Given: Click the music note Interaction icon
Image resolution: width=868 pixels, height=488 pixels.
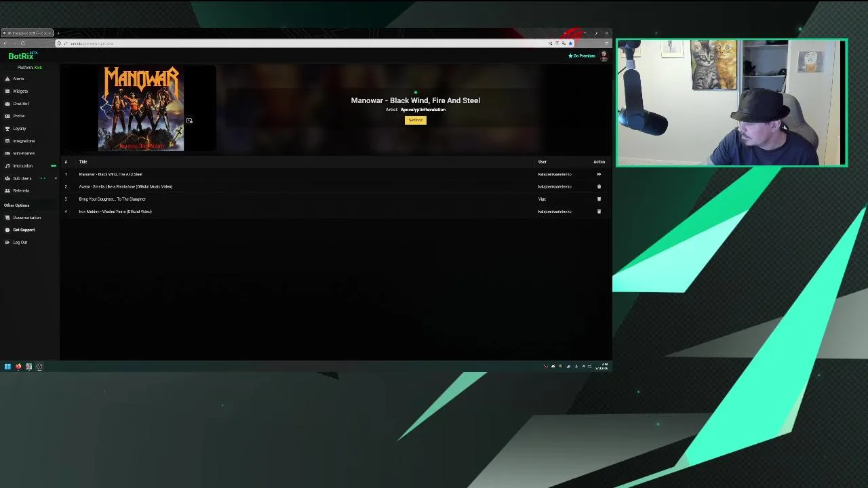Looking at the screenshot, I should (7, 166).
